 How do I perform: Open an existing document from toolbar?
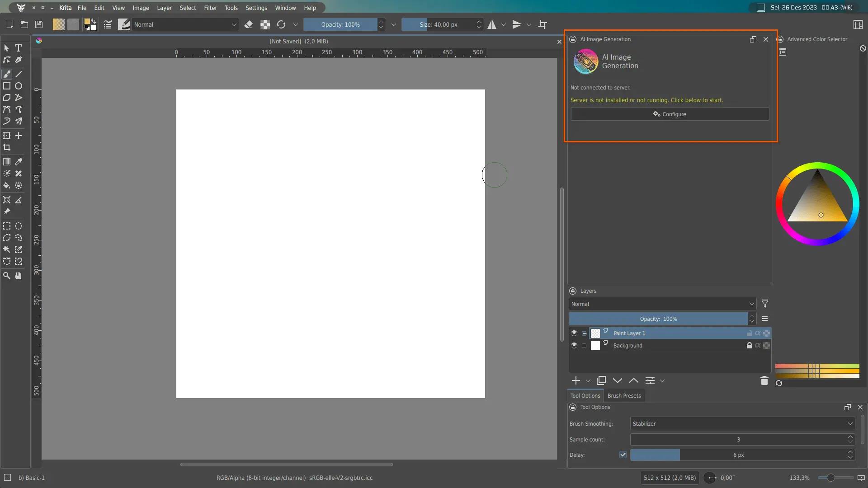tap(24, 24)
